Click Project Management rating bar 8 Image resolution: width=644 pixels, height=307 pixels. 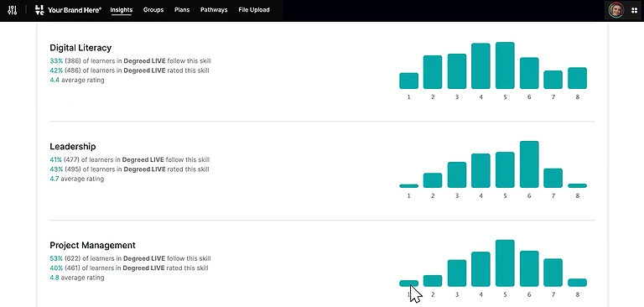[577, 283]
